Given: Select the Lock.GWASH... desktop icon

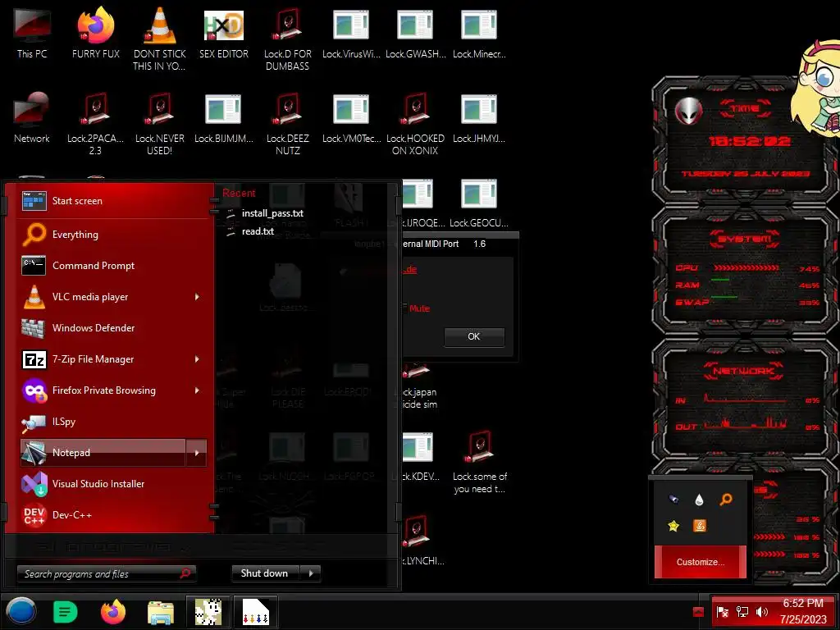Looking at the screenshot, I should 415,33.
